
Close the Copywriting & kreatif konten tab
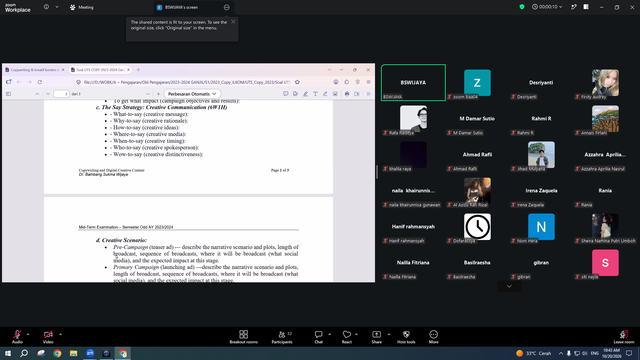point(63,70)
